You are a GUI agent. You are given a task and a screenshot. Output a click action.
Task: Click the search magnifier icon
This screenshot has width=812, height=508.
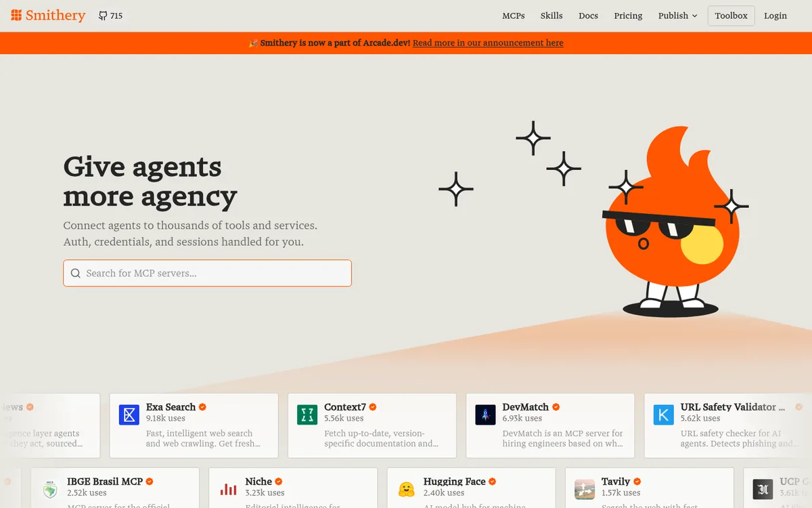tap(76, 274)
